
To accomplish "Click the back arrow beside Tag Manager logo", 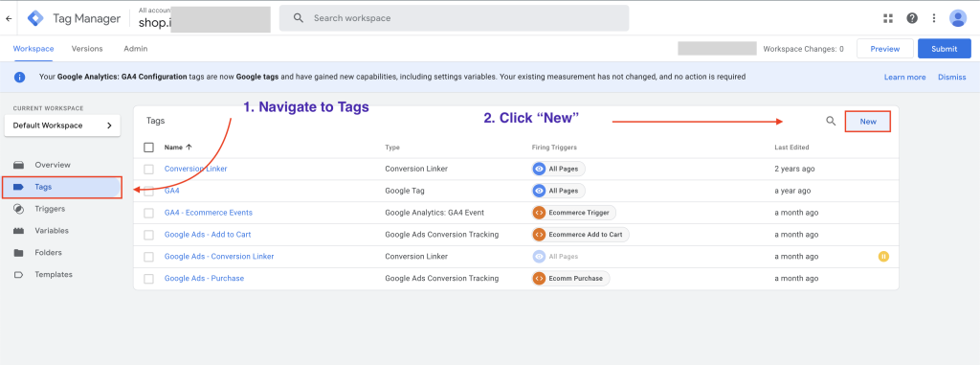I will [x=9, y=18].
